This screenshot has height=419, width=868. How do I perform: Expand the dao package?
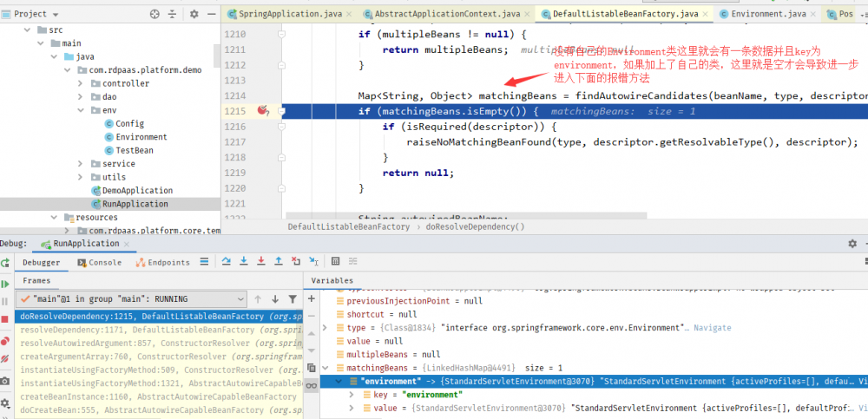click(80, 97)
